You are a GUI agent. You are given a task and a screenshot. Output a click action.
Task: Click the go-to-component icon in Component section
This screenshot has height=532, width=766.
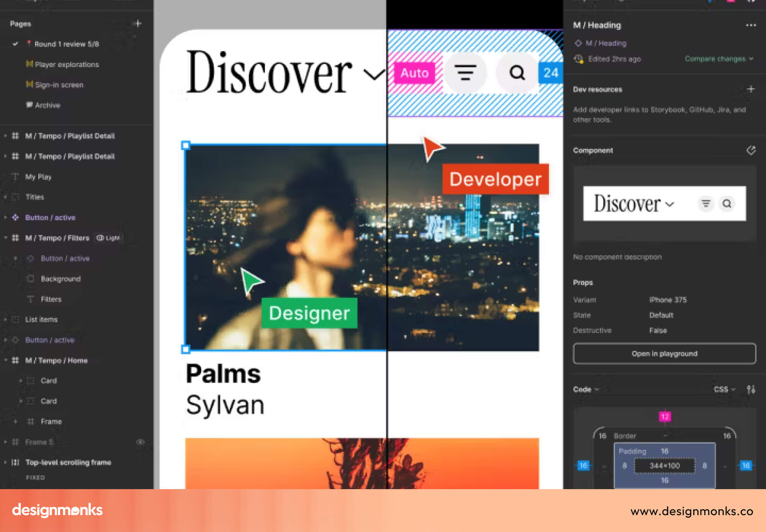tap(751, 150)
